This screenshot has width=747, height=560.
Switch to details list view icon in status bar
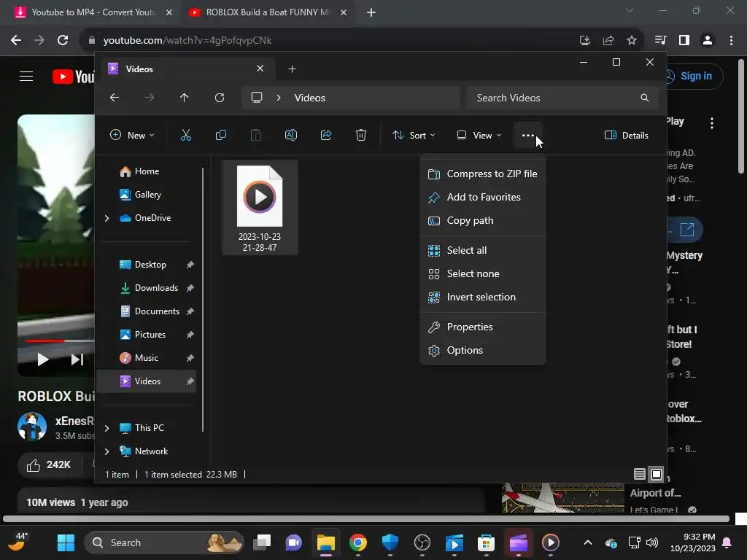tap(639, 474)
